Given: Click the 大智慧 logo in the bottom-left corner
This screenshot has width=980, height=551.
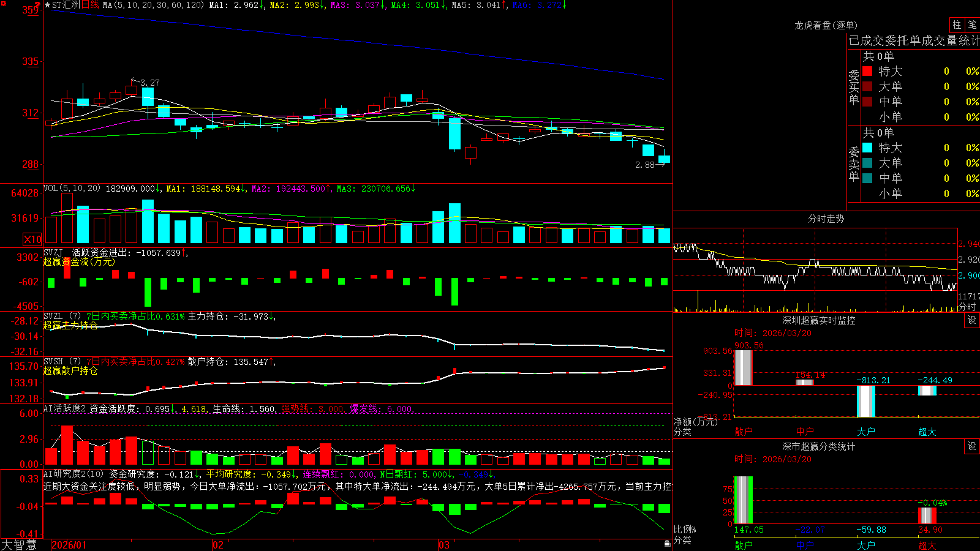Looking at the screenshot, I should (x=19, y=545).
